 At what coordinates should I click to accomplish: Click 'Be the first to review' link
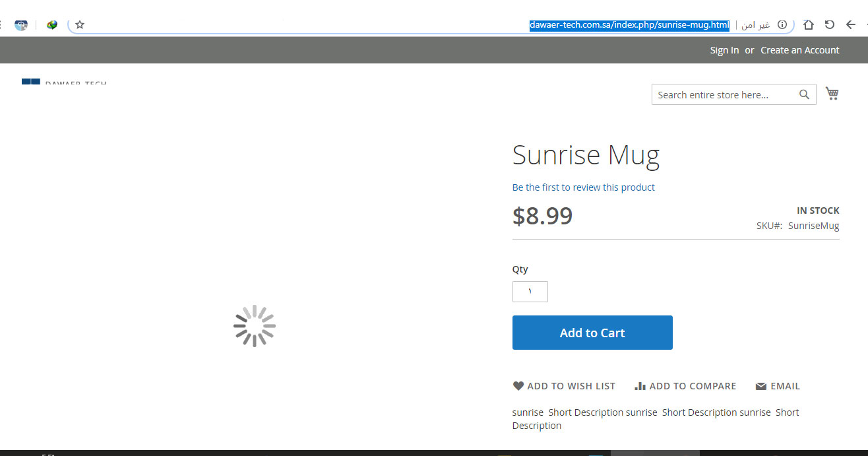click(x=583, y=187)
